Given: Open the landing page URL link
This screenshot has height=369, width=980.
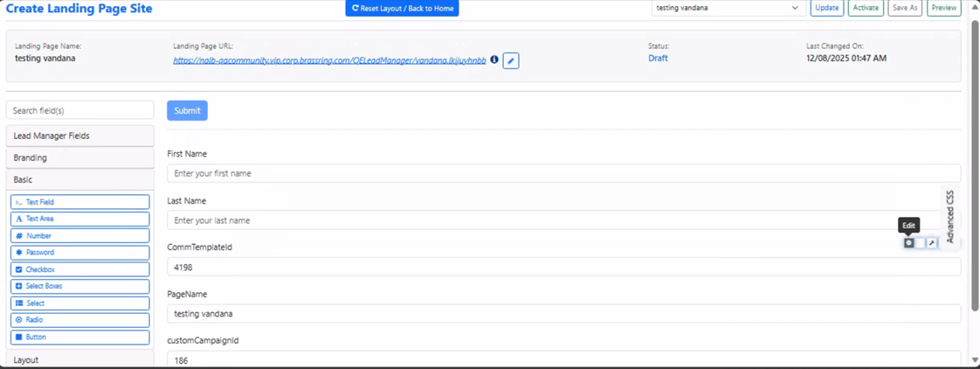Looking at the screenshot, I should [329, 60].
